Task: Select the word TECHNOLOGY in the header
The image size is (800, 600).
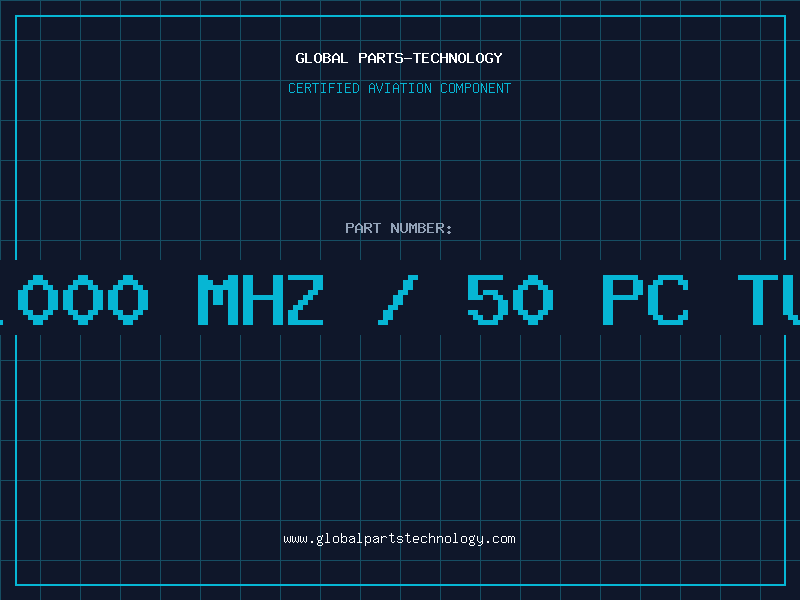Action: click(458, 58)
